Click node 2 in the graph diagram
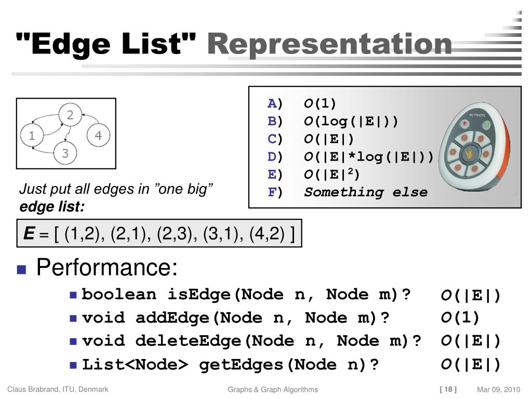 (x=70, y=115)
